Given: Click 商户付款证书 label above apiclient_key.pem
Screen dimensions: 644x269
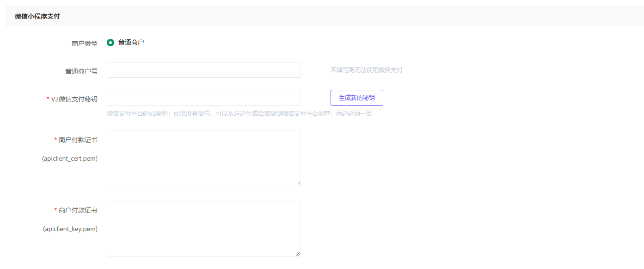Looking at the screenshot, I should tap(78, 210).
